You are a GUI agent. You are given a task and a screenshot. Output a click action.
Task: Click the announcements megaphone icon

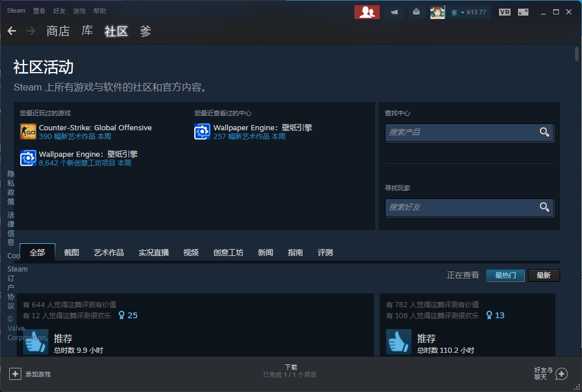(394, 12)
